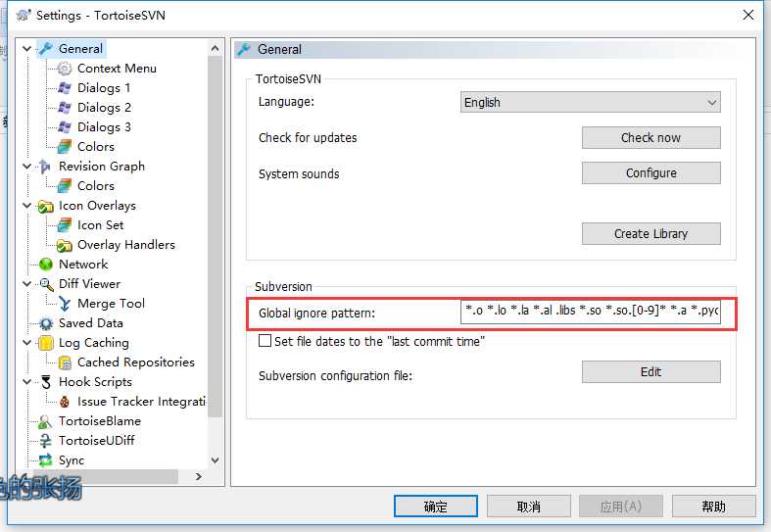
Task: Click the Icon Set icon
Action: point(65,225)
